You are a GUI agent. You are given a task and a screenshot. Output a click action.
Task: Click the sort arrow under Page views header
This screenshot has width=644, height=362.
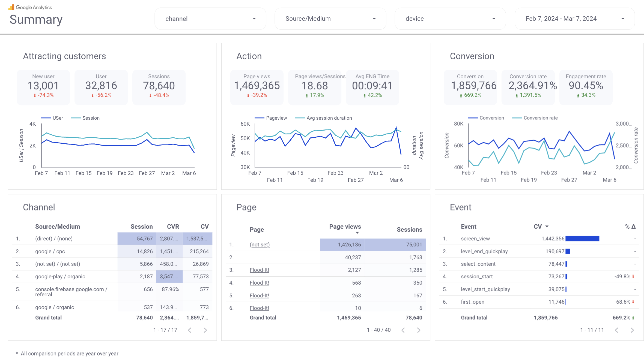click(x=357, y=233)
